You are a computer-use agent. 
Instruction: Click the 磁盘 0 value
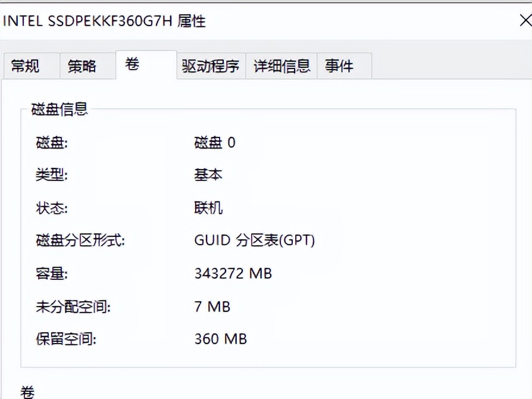(215, 142)
